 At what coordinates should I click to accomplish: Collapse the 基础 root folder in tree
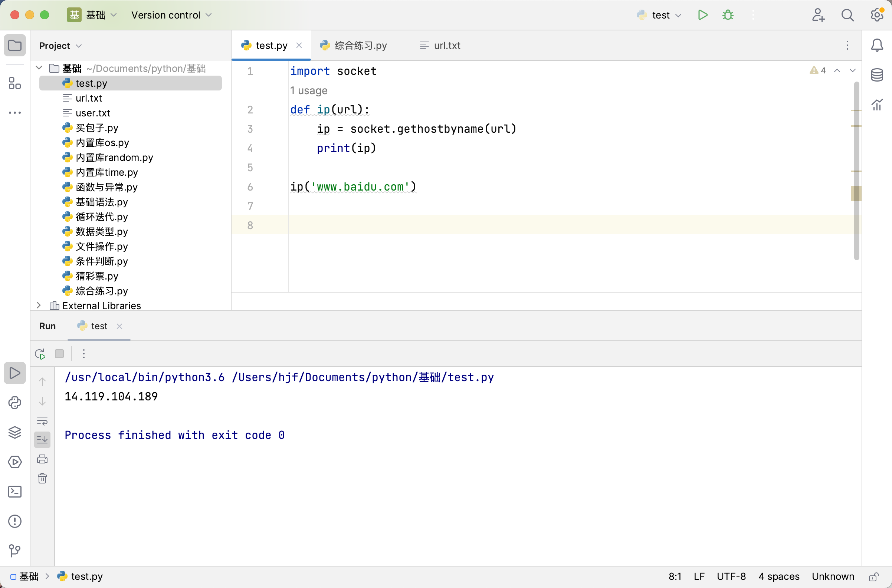coord(39,68)
